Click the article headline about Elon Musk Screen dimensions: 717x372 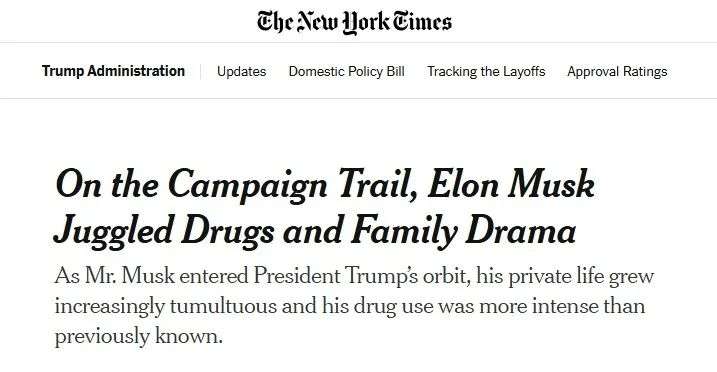coord(325,208)
